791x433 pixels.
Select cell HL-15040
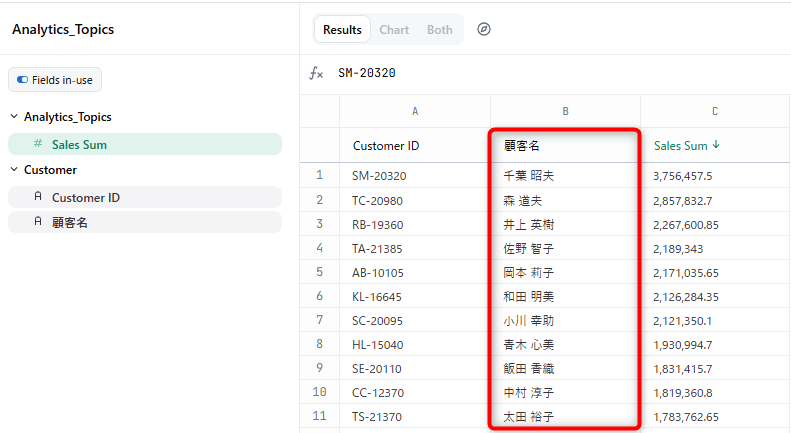click(415, 345)
